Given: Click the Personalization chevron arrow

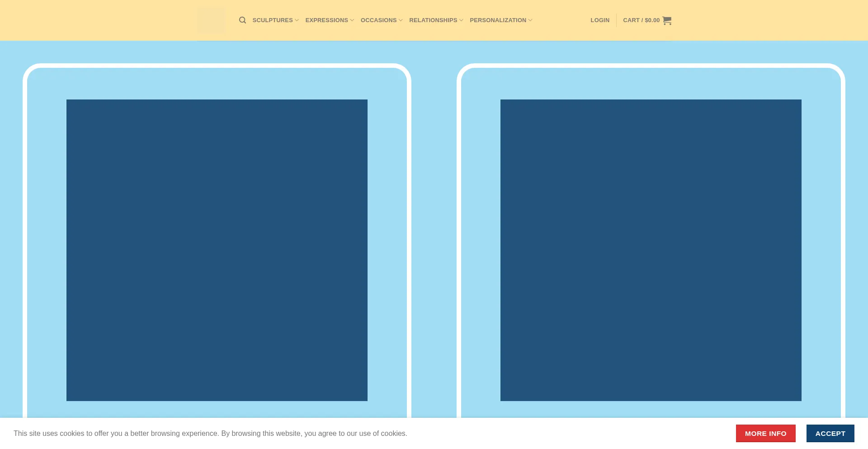Looking at the screenshot, I should point(530,20).
